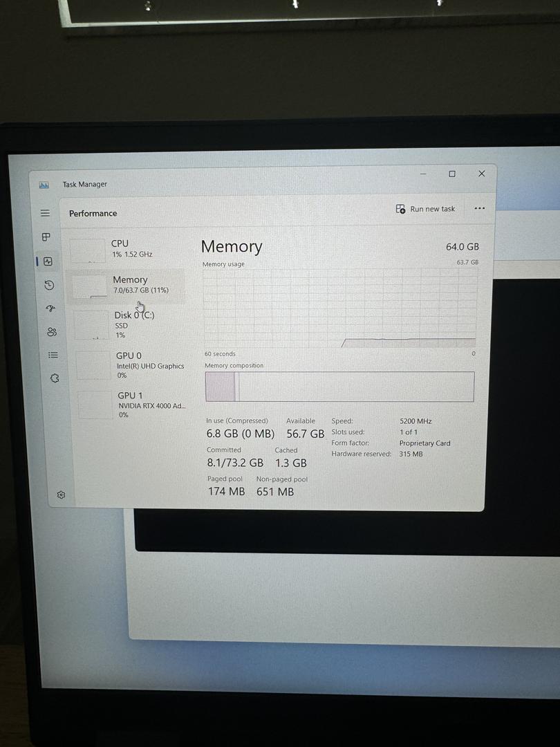The height and width of the screenshot is (747, 560).
Task: Click the 315 MB hardware reserved value
Action: coord(411,454)
